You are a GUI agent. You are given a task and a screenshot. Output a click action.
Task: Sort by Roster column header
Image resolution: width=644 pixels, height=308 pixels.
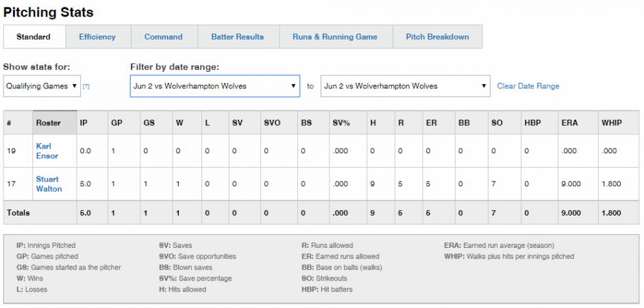pos(55,123)
